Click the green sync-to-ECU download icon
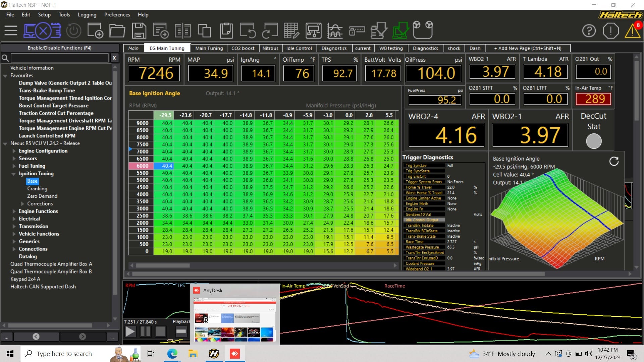The width and height of the screenshot is (644, 362). click(x=400, y=31)
